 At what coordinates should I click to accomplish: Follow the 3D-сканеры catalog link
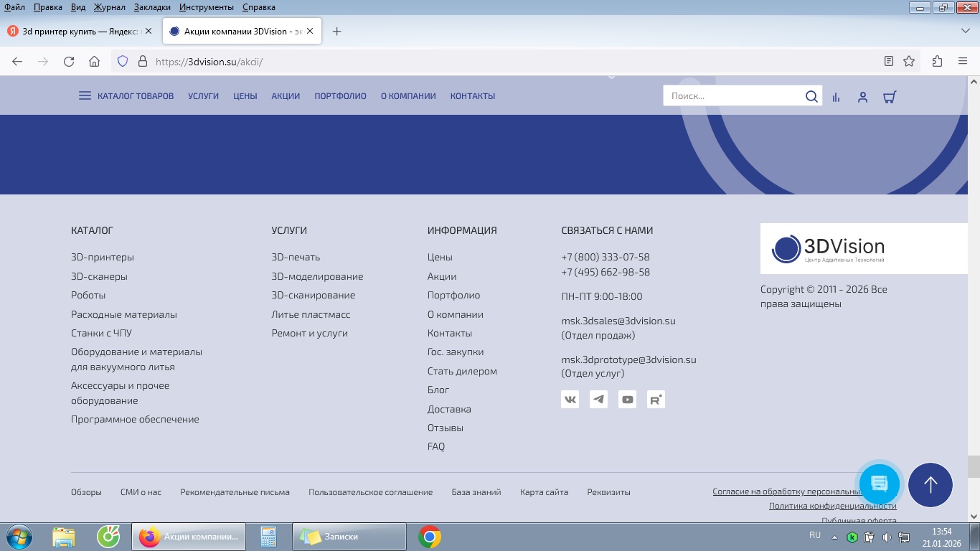click(x=99, y=276)
